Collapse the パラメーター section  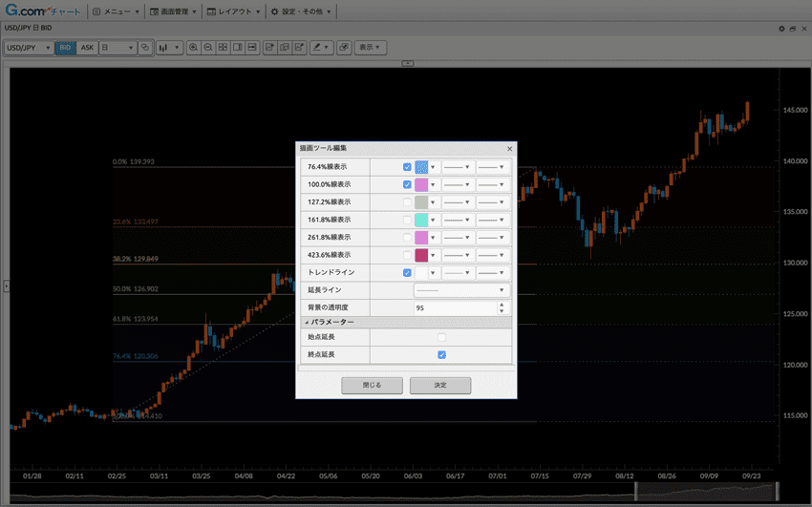click(307, 323)
